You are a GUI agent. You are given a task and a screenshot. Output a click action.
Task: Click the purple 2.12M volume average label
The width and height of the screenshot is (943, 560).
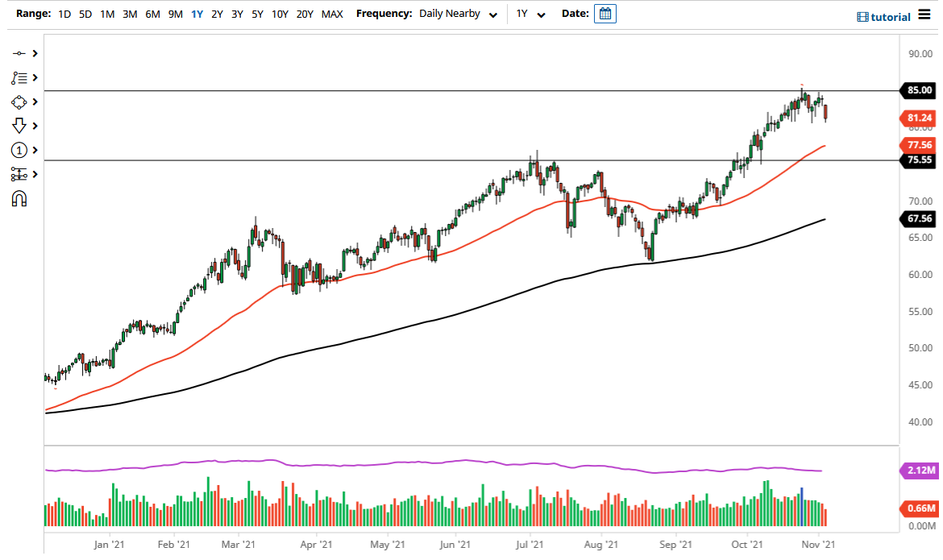(x=919, y=471)
